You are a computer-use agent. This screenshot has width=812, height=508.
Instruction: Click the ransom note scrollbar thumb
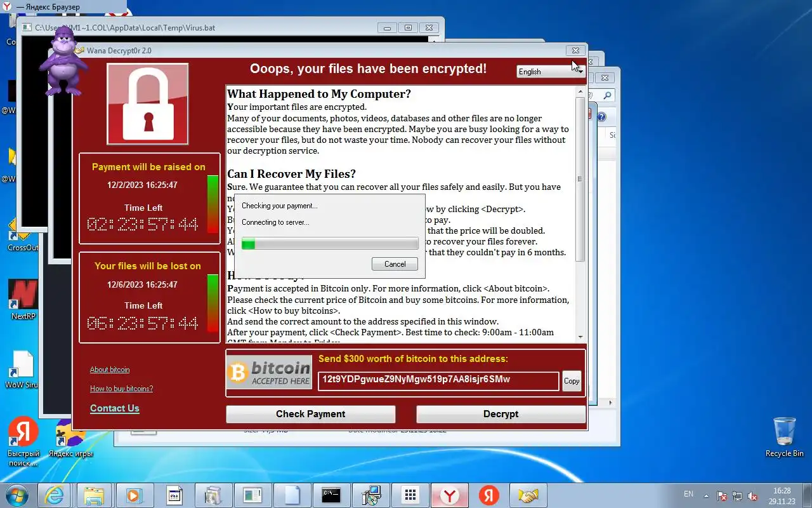click(580, 179)
